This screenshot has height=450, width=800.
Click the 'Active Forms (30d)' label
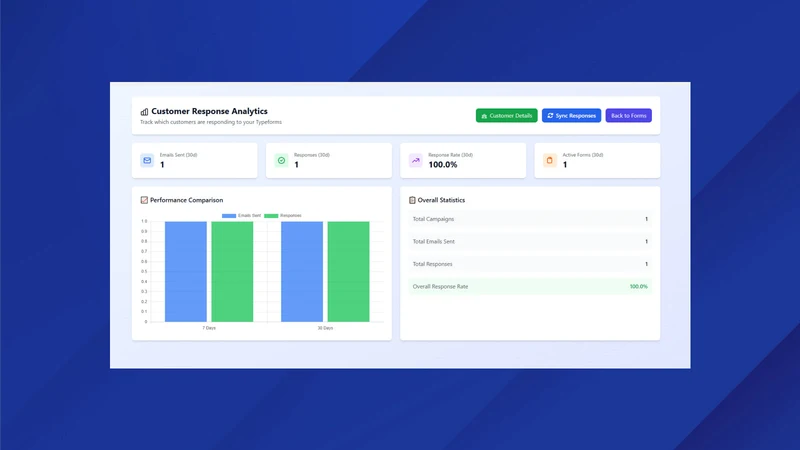pos(583,155)
